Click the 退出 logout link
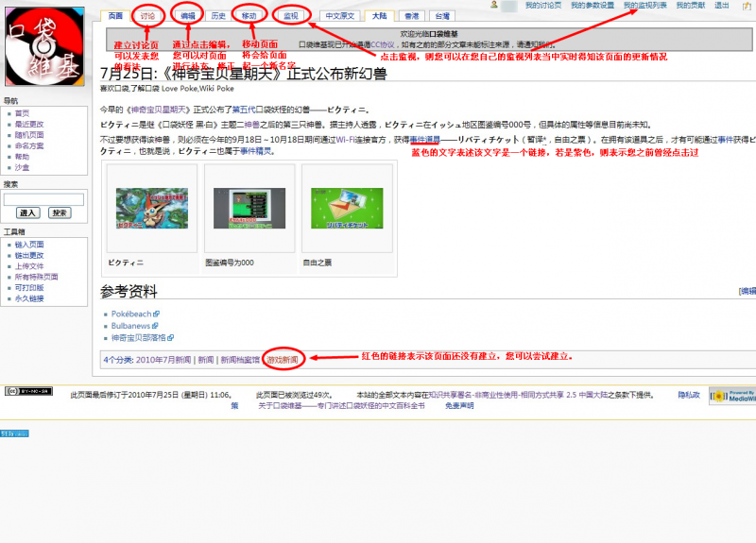756x543 pixels. tap(722, 6)
